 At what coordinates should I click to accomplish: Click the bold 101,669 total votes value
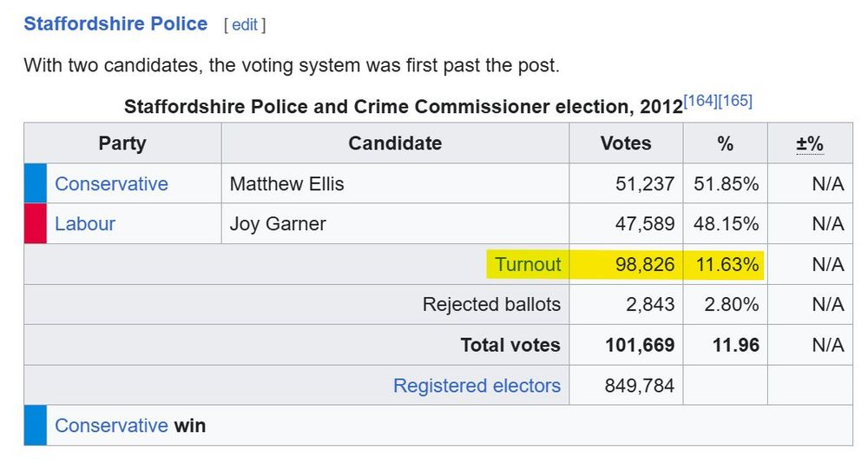coord(640,345)
